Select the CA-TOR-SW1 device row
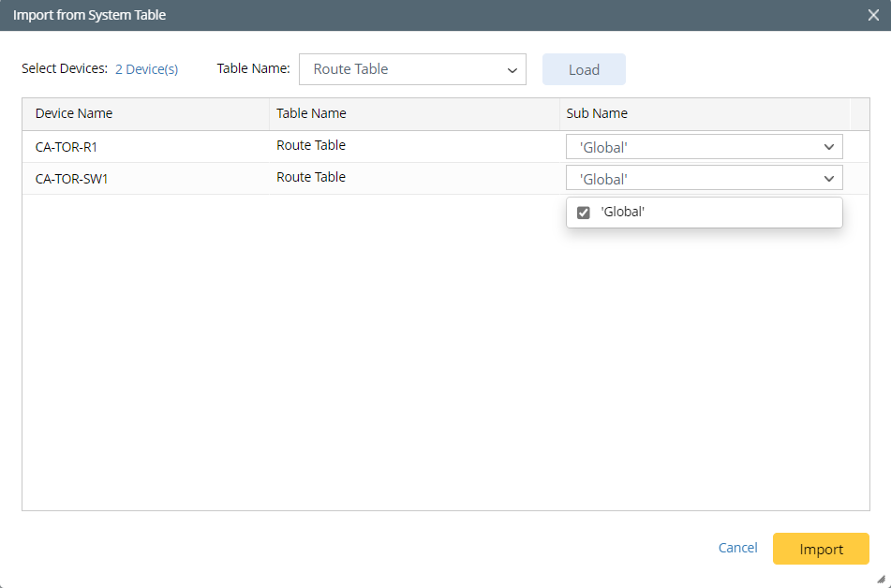Image resolution: width=891 pixels, height=588 pixels. (71, 179)
